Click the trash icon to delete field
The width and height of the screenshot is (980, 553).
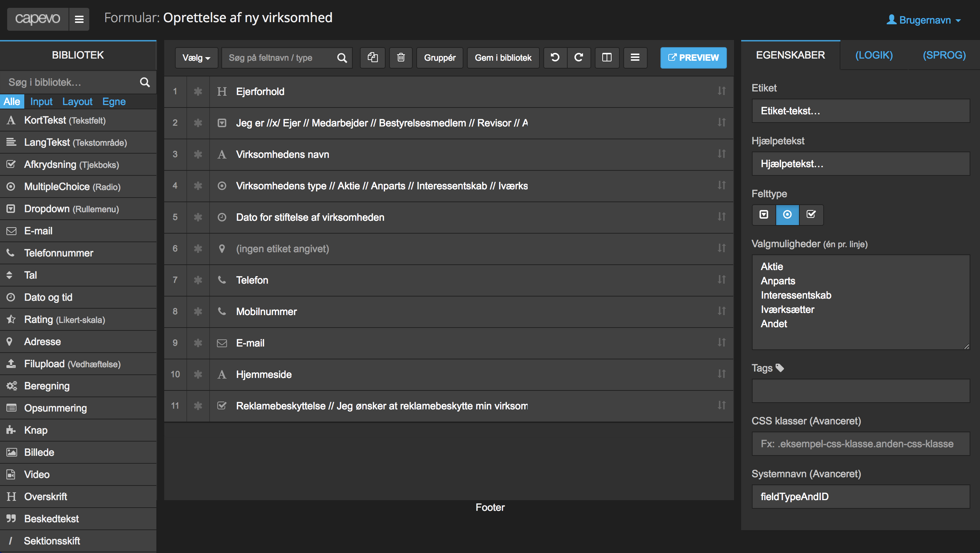point(401,58)
